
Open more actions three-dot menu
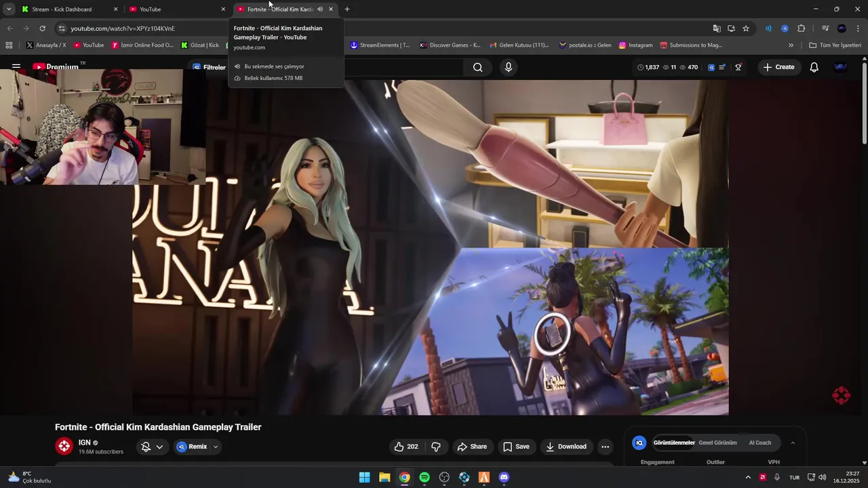[605, 447]
